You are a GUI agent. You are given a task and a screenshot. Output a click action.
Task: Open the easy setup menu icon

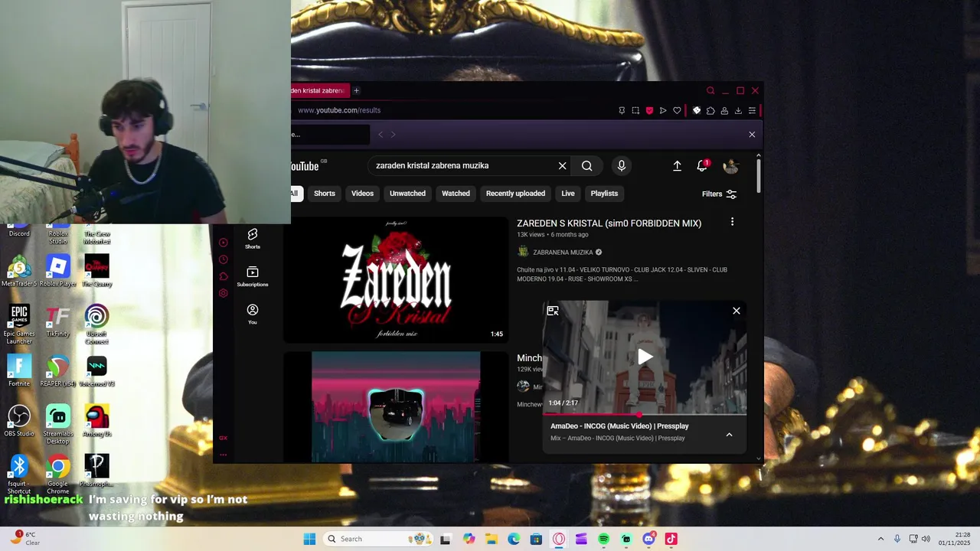(x=752, y=110)
